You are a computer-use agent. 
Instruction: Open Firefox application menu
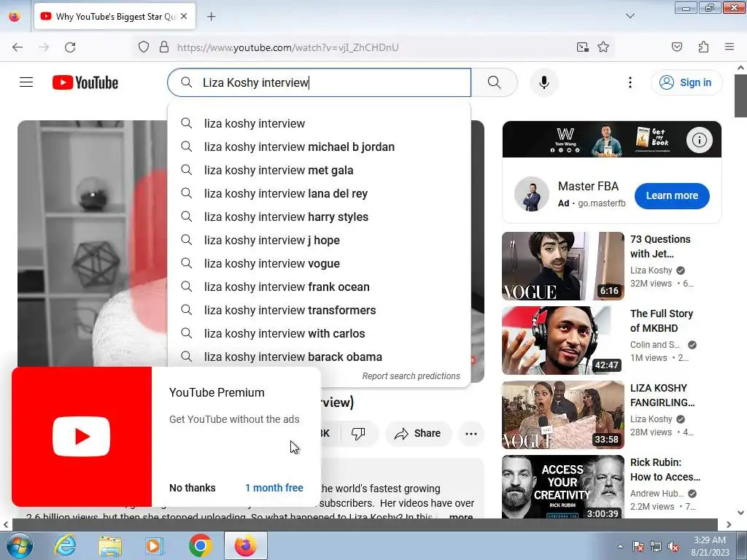(729, 47)
